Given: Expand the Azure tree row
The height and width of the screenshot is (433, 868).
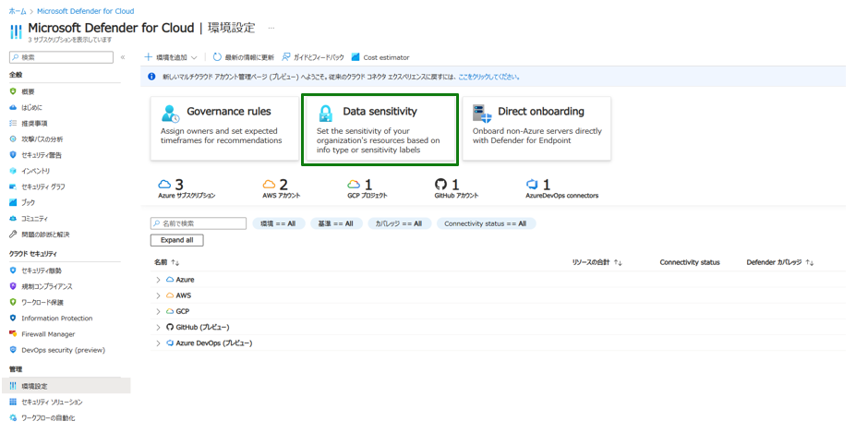Looking at the screenshot, I should [x=158, y=280].
